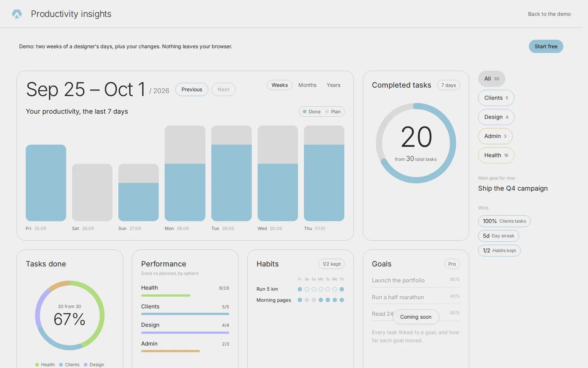Viewport: 588px width, 368px height.
Task: Select the Sat 26.09 bar
Action: tap(92, 192)
